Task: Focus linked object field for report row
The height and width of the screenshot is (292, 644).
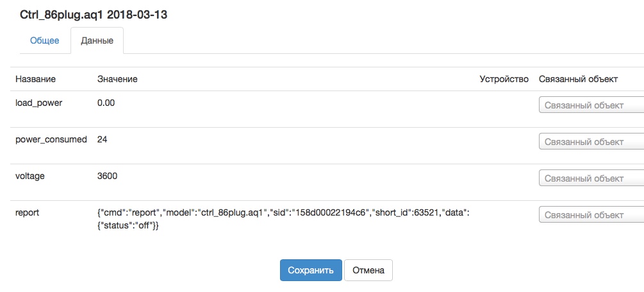Action: click(x=591, y=215)
